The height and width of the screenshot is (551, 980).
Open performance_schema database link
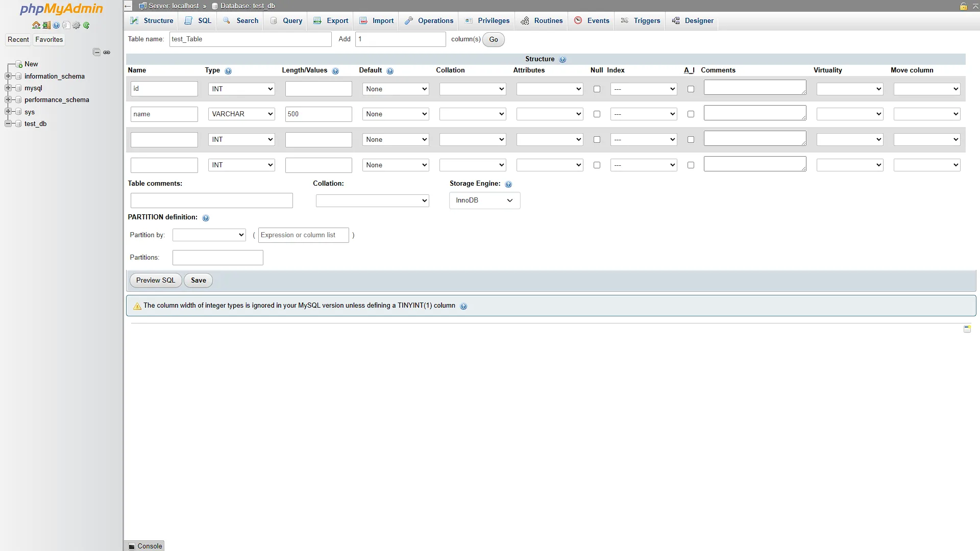point(57,100)
